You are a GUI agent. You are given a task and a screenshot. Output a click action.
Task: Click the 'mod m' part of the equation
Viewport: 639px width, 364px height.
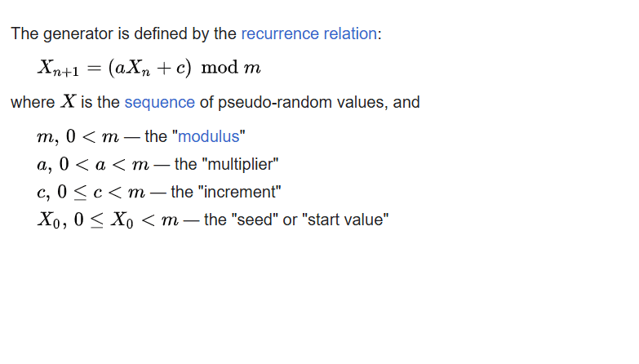click(x=231, y=68)
